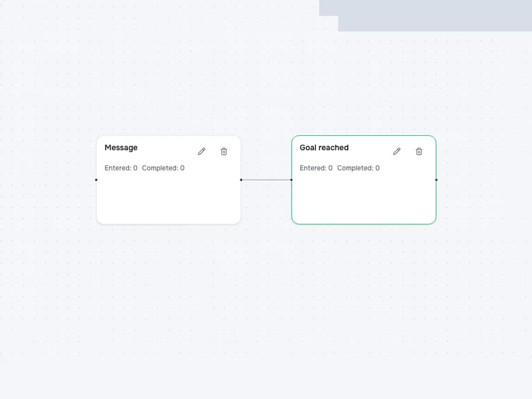This screenshot has height=399, width=532.
Task: Delete the Message node using trash icon
Action: click(224, 151)
